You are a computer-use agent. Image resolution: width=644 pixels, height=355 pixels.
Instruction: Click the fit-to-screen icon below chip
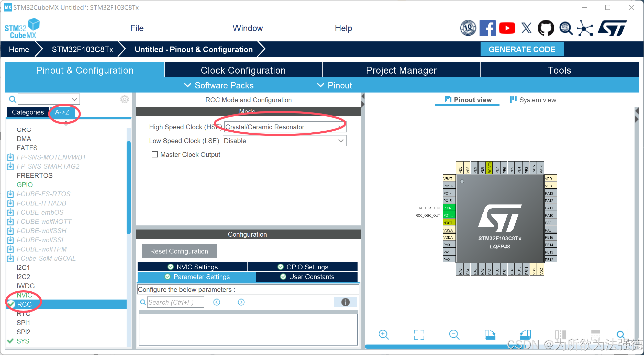click(419, 334)
